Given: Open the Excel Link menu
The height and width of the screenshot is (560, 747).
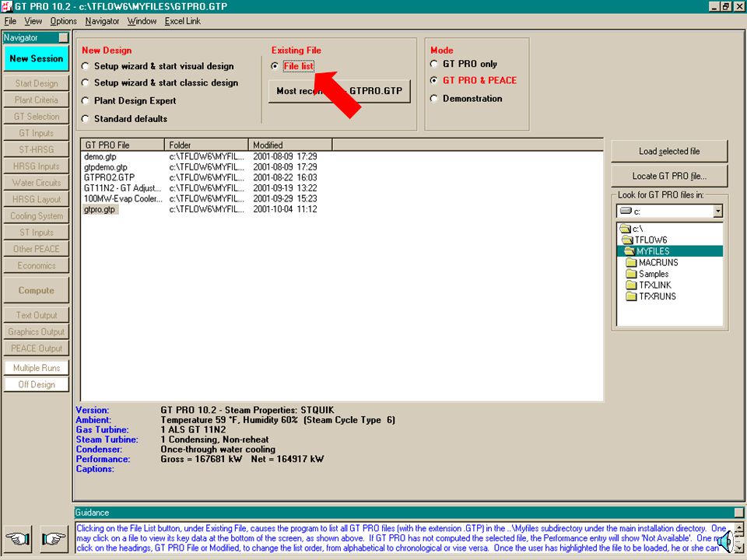Looking at the screenshot, I should [182, 21].
